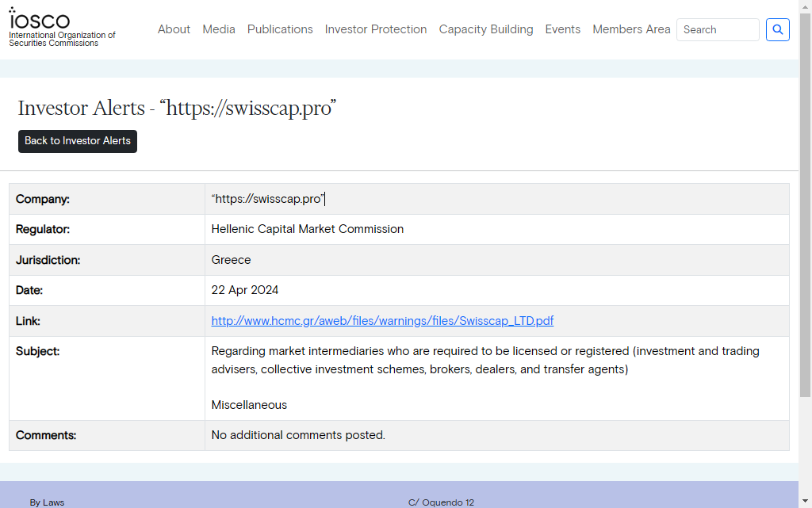Click the Company: label
The width and height of the screenshot is (812, 508).
point(43,199)
